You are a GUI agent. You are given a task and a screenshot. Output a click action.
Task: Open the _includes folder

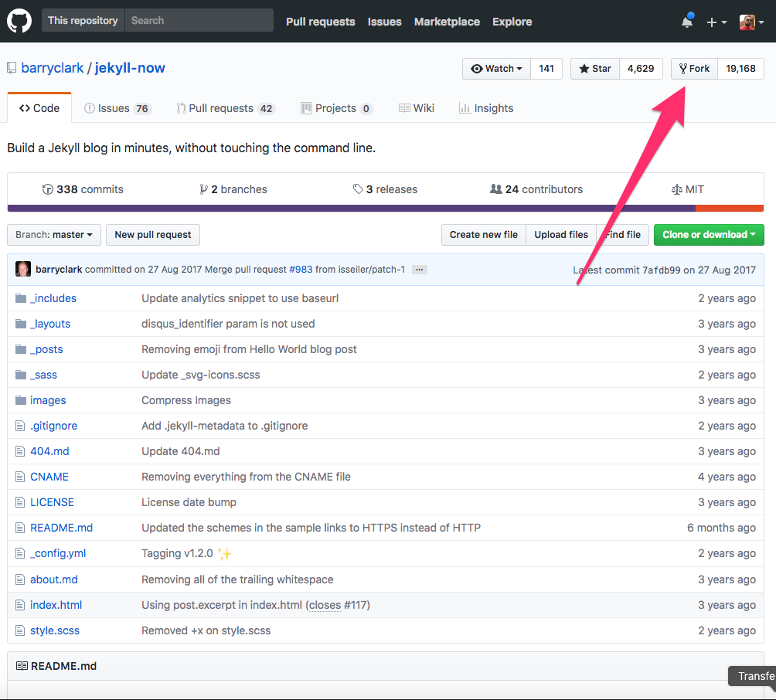pyautogui.click(x=53, y=297)
